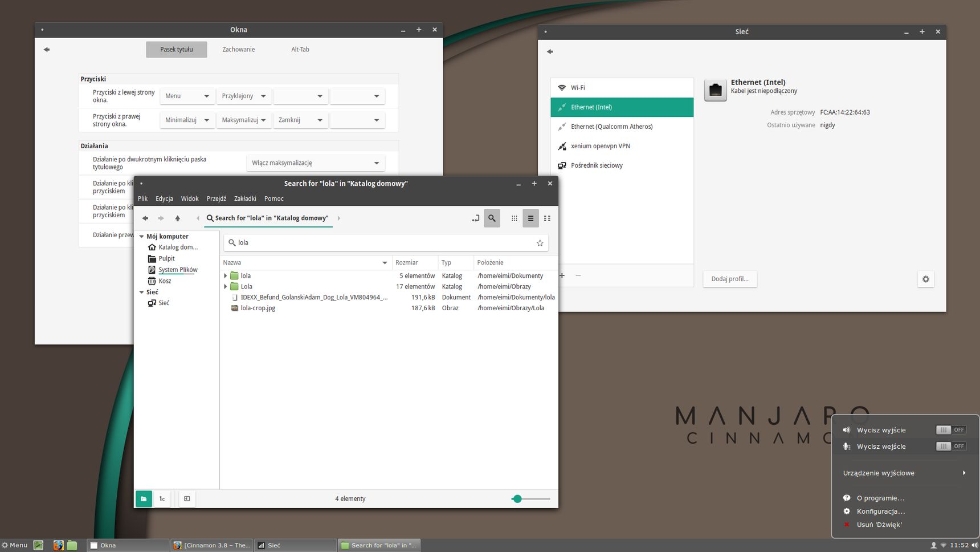Screen dimensions: 980x552
Task: Open System Plików in sidebar
Action: point(178,270)
